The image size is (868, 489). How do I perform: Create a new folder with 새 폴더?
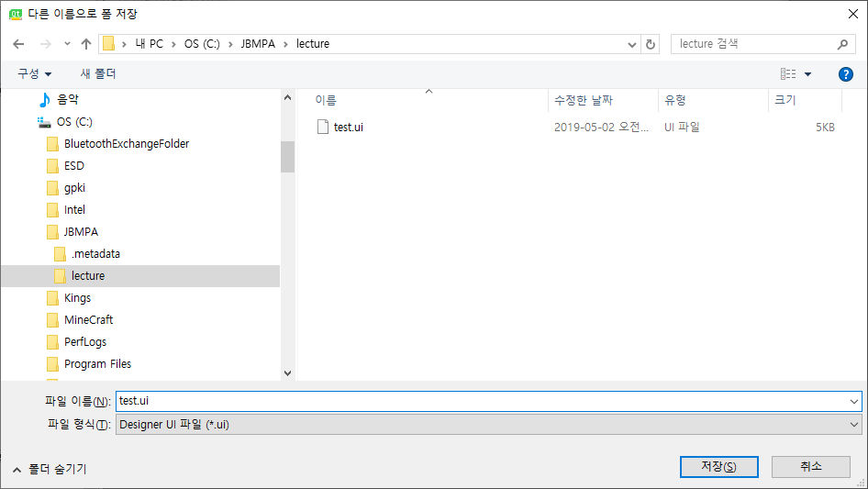(x=98, y=73)
